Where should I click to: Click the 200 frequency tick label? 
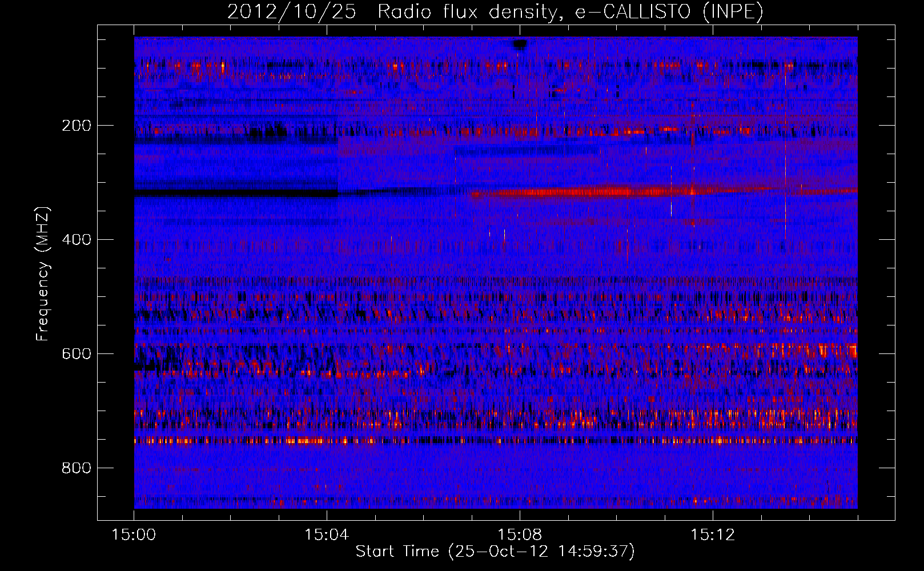click(x=76, y=126)
